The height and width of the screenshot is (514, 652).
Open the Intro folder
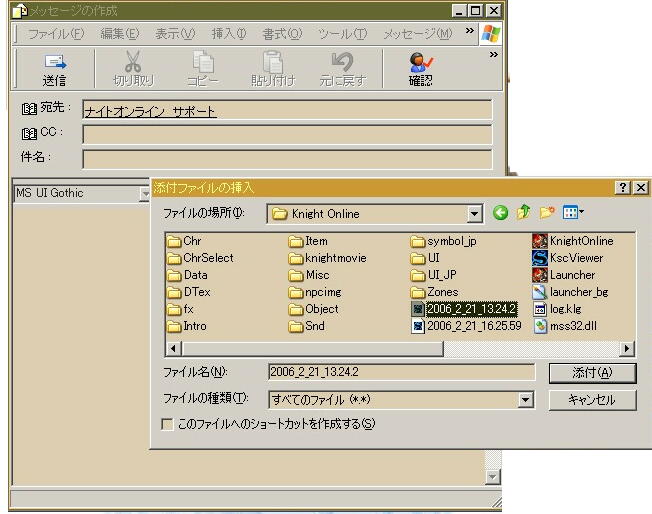pos(187,326)
